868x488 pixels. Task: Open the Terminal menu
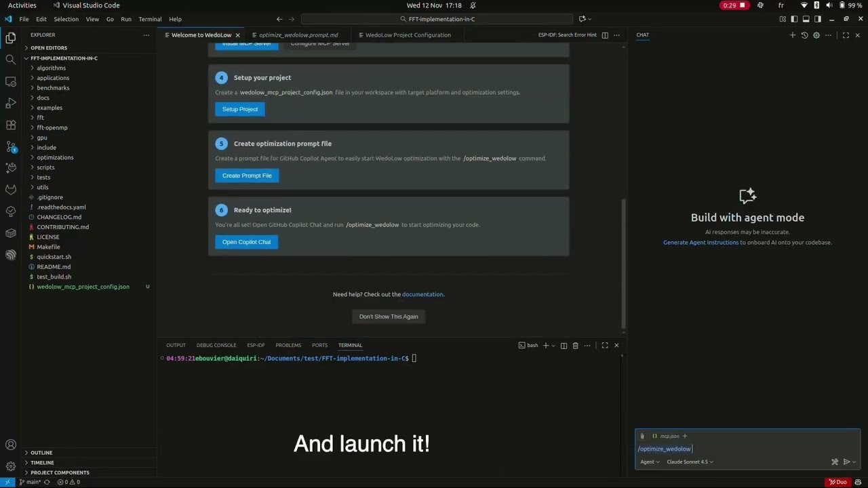pos(150,19)
